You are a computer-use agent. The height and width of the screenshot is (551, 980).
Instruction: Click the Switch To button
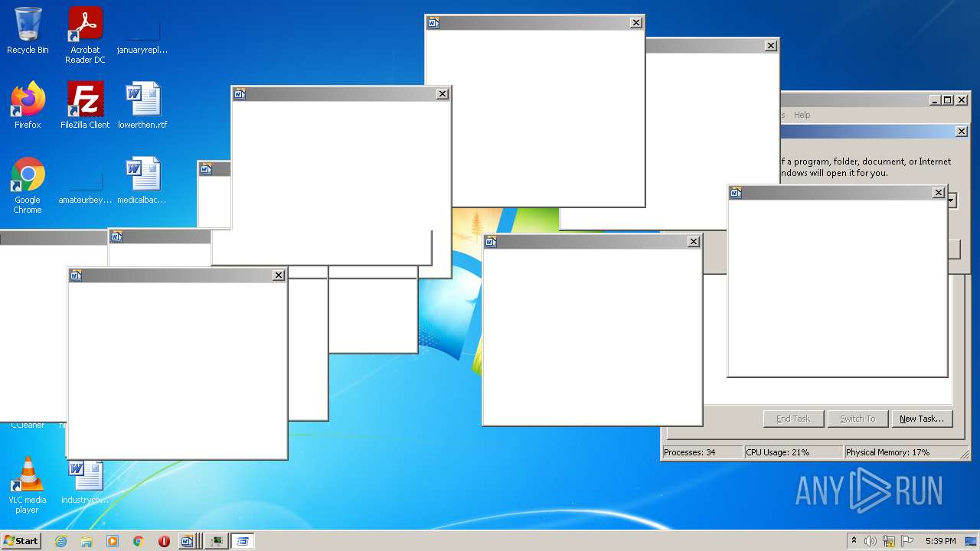click(x=857, y=419)
